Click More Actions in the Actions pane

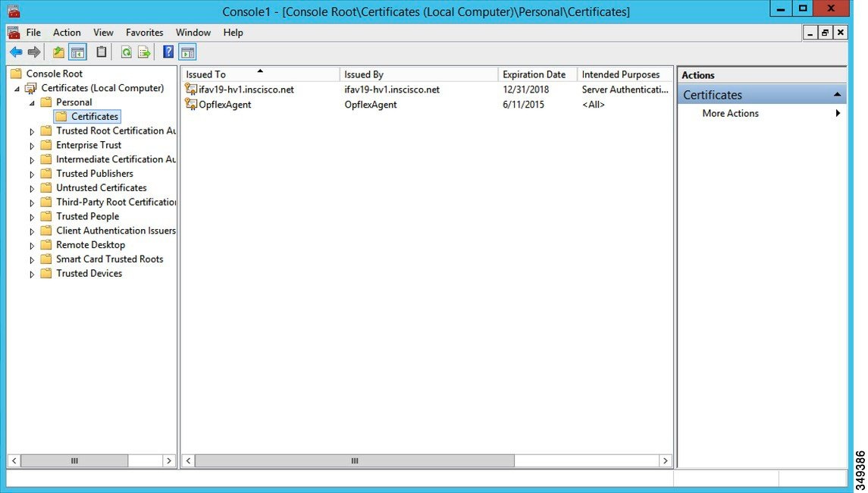point(729,113)
